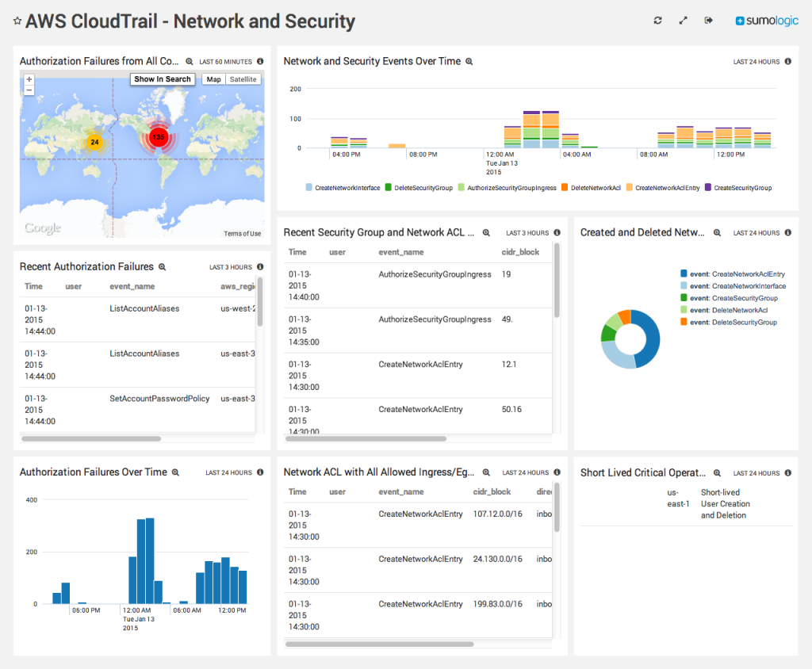
Task: Sort Recent Security Group table by cidr_block
Action: pyautogui.click(x=520, y=252)
